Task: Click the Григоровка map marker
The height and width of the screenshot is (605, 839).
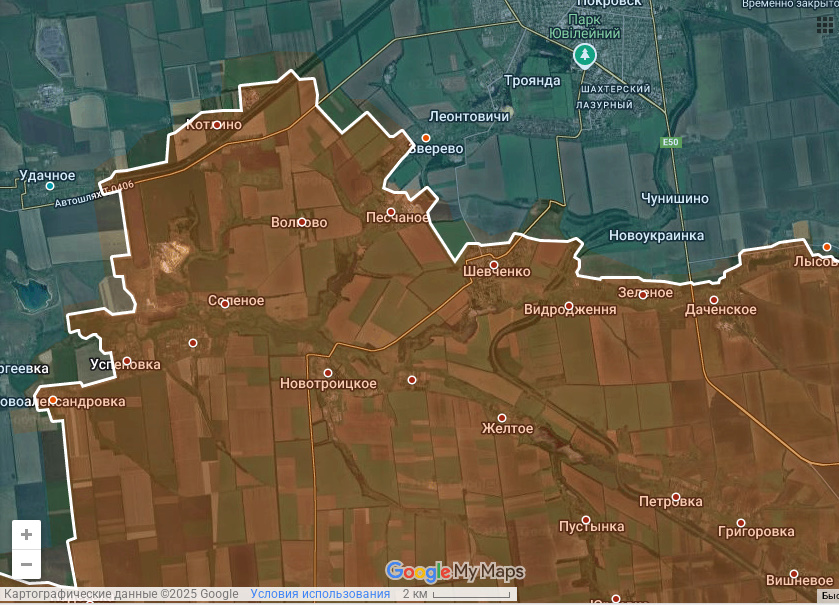Action: (741, 522)
